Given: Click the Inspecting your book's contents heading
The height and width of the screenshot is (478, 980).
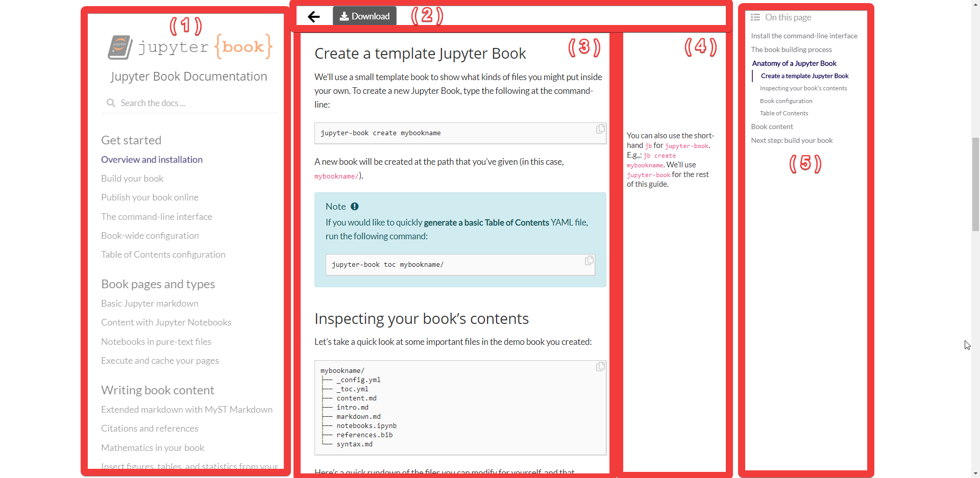Looking at the screenshot, I should (422, 319).
